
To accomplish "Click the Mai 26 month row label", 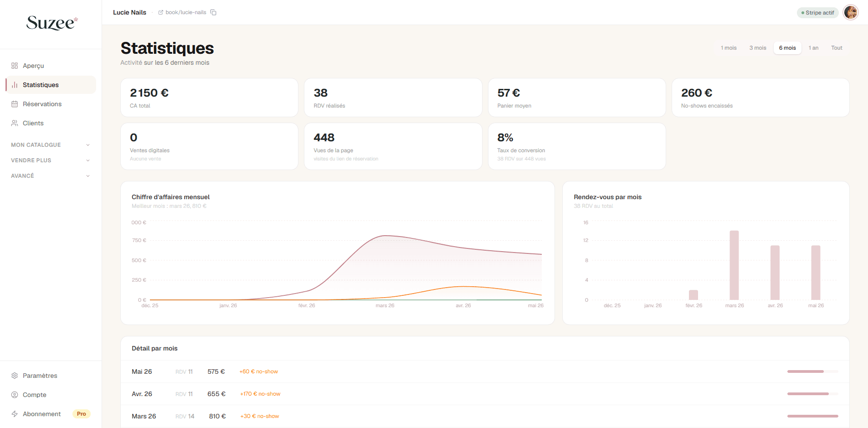I will (x=142, y=371).
